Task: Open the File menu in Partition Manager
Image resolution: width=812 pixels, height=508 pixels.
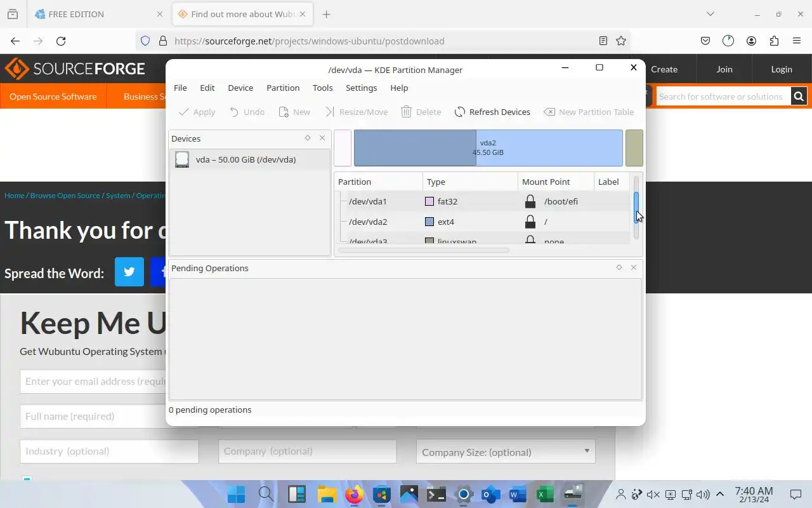Action: pos(180,88)
